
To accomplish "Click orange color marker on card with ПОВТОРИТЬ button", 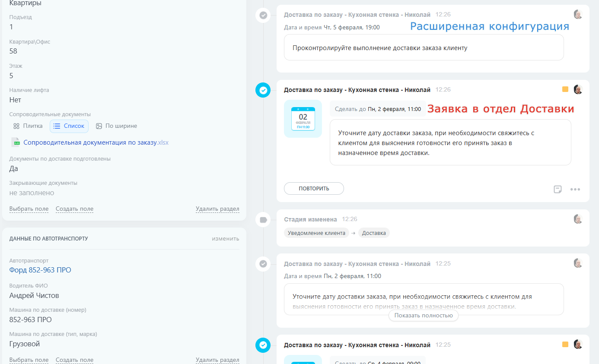I will (565, 89).
